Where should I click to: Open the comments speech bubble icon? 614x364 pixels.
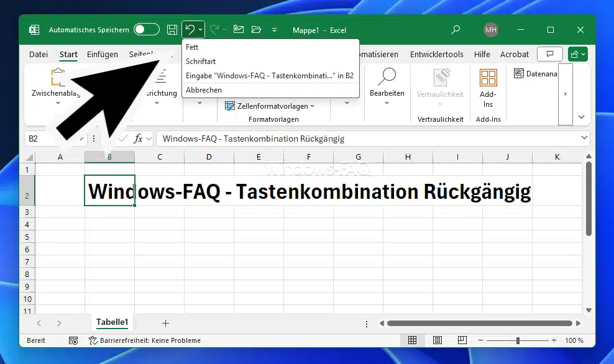click(x=549, y=55)
